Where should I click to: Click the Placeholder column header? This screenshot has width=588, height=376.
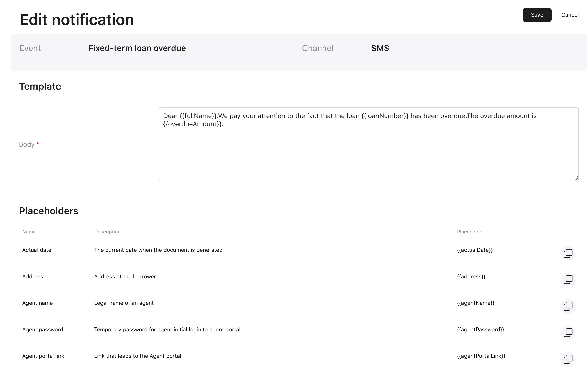470,232
